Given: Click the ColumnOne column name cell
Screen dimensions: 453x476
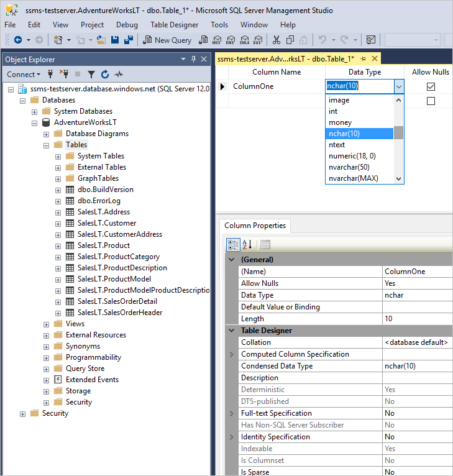Looking at the screenshot, I should tap(277, 86).
